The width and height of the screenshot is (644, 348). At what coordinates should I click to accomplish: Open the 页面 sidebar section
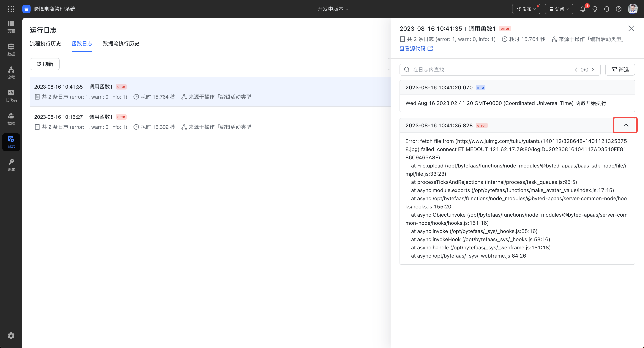[11, 27]
